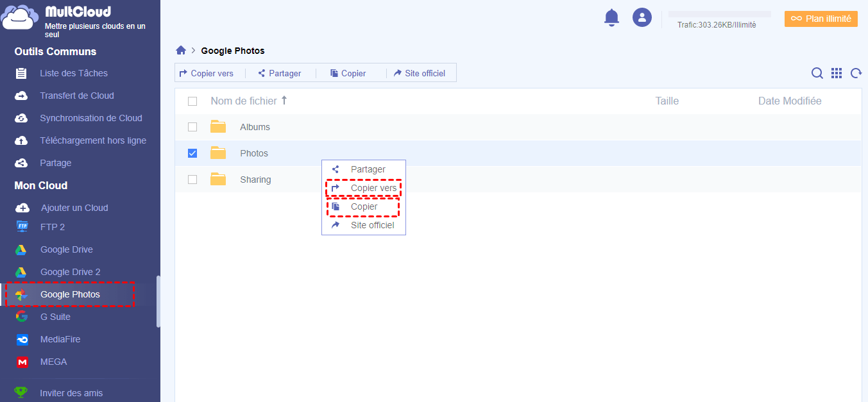Click the refresh icon
The image size is (868, 402).
click(x=856, y=73)
